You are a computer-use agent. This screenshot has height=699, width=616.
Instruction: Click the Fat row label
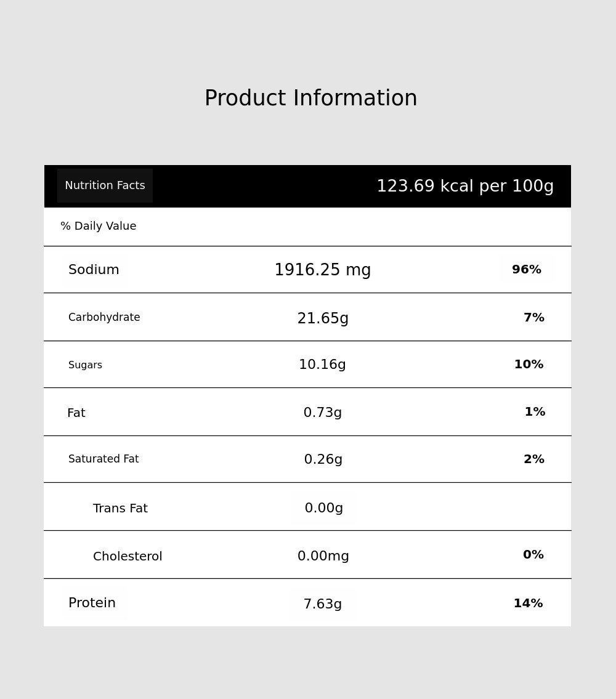pyautogui.click(x=76, y=413)
